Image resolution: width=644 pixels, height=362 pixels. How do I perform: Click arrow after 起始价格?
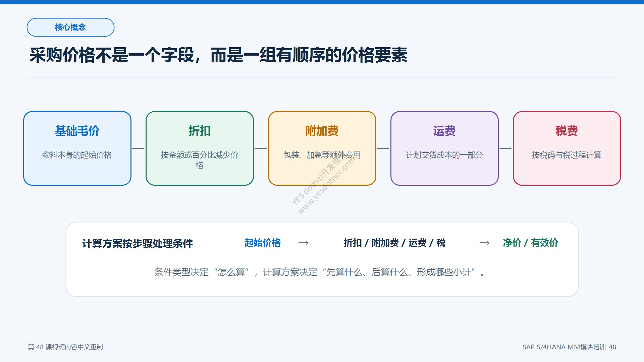click(304, 243)
